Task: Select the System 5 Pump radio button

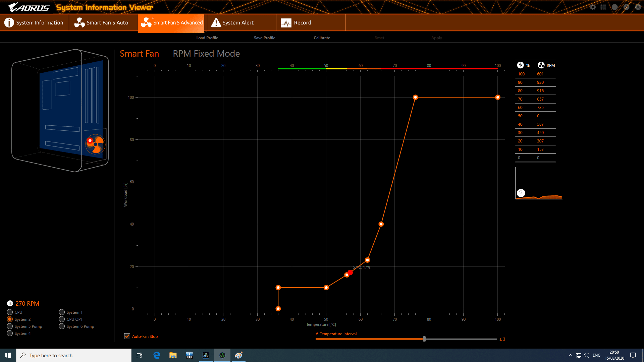Action: coord(10,326)
